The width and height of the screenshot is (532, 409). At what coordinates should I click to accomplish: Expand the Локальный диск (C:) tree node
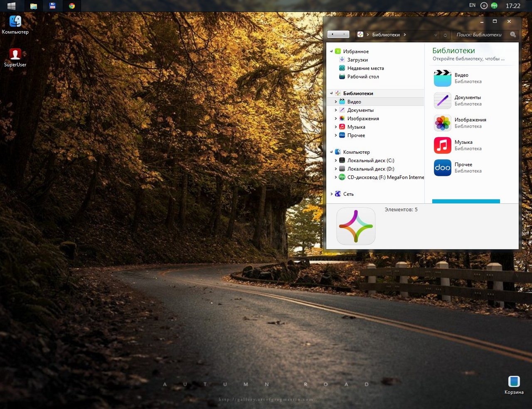336,160
